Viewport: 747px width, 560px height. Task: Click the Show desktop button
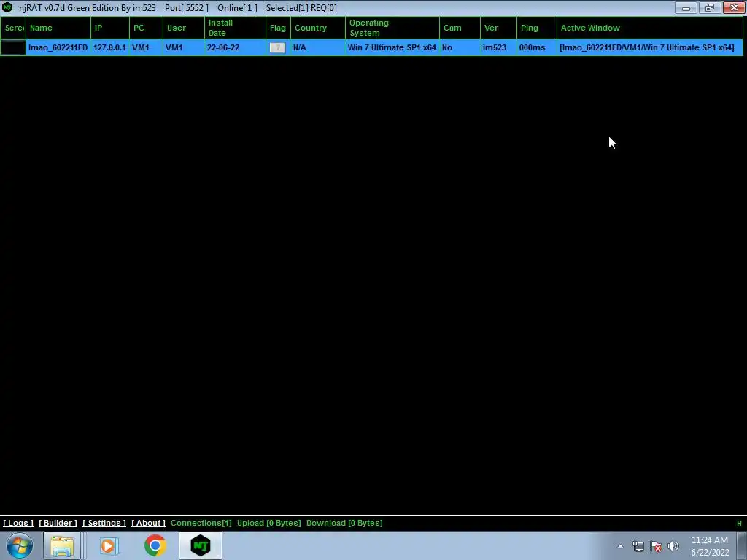coord(742,545)
